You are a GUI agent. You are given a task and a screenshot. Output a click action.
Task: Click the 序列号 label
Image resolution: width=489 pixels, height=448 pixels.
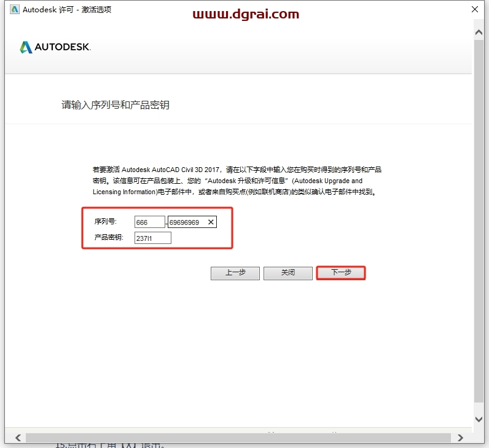click(x=105, y=221)
